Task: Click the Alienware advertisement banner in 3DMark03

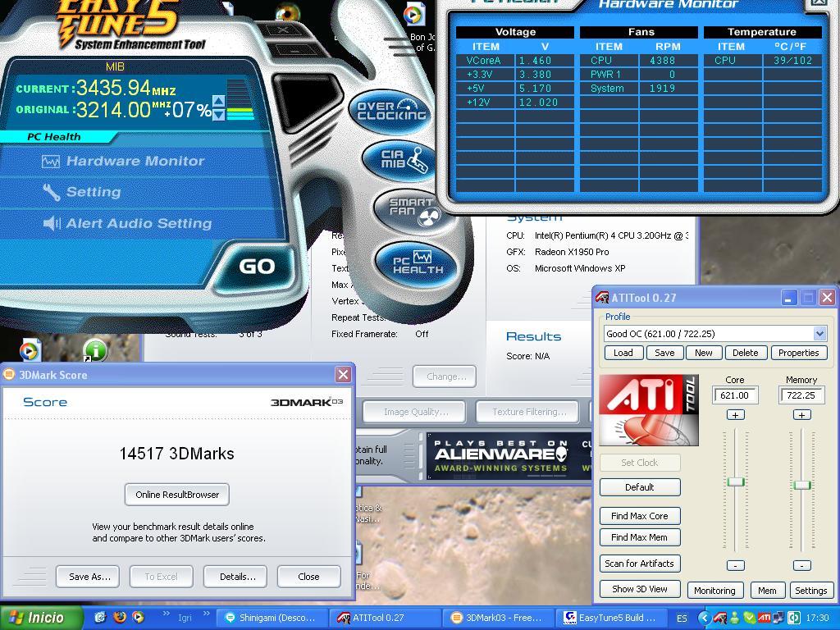Action: pyautogui.click(x=509, y=456)
